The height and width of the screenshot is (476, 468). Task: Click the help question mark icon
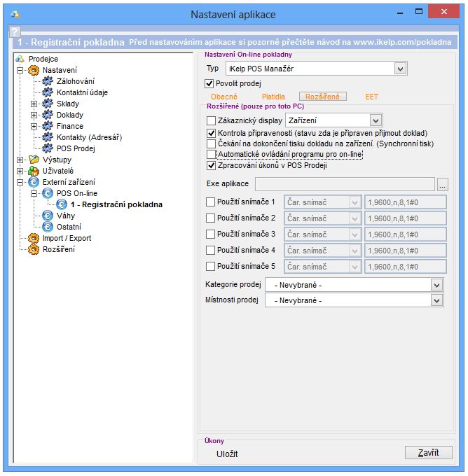click(x=14, y=32)
